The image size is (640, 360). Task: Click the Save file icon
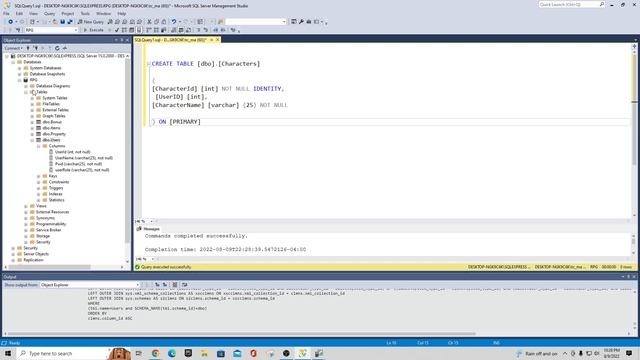point(62,22)
